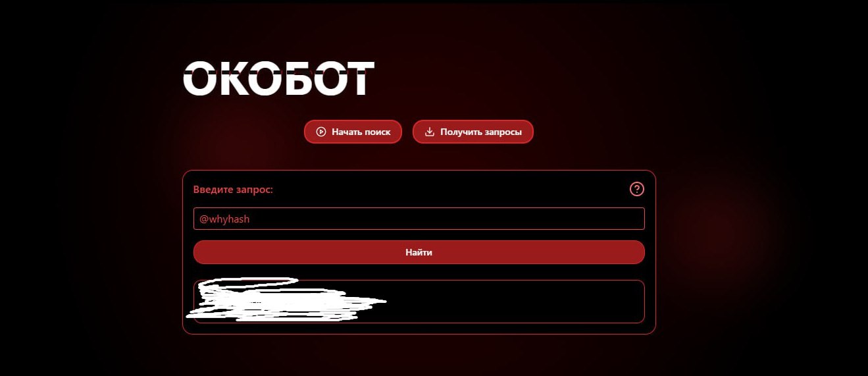The width and height of the screenshot is (868, 376).
Task: Click the Введите запрос: label
Action: (233, 190)
